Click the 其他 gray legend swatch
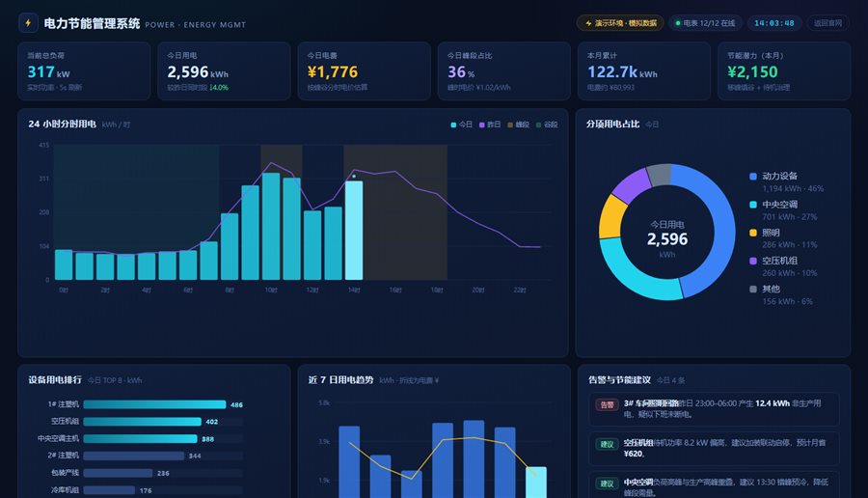 [753, 289]
